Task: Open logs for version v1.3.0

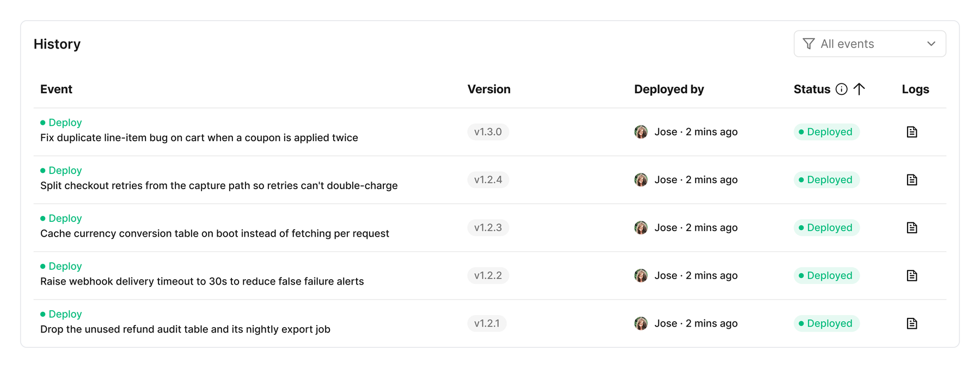Action: click(912, 132)
